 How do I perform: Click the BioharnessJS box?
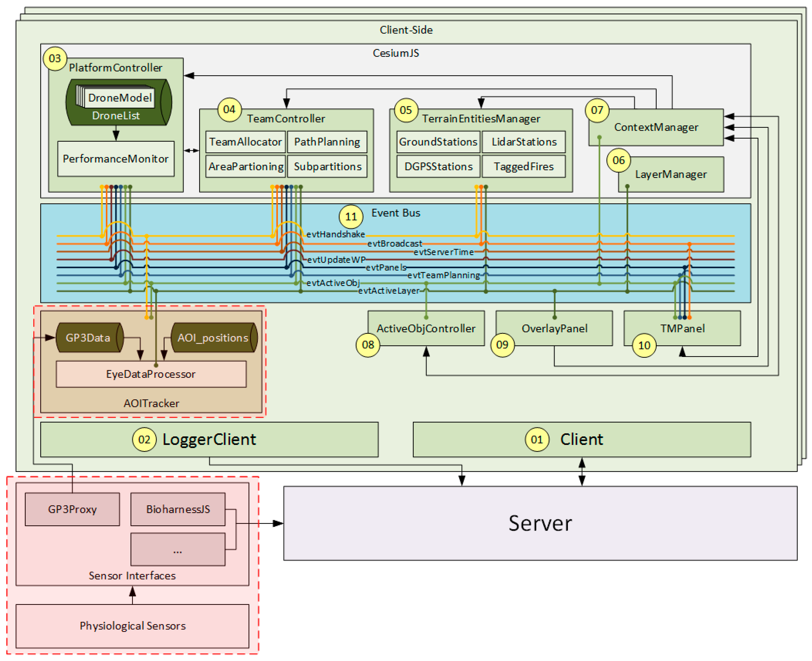[178, 510]
